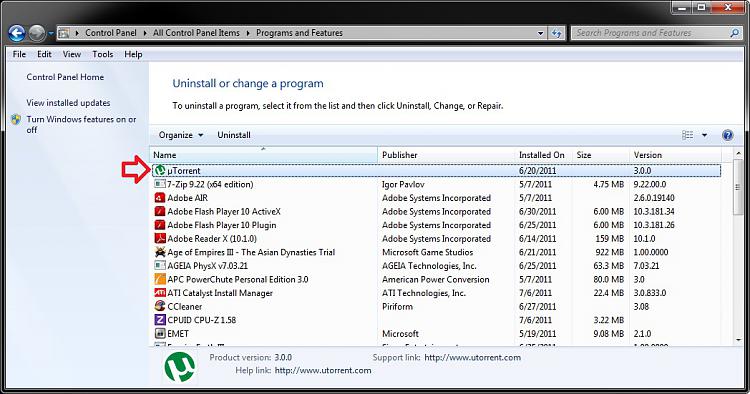The image size is (750, 394).
Task: Open the Organize dropdown
Action: coord(181,135)
